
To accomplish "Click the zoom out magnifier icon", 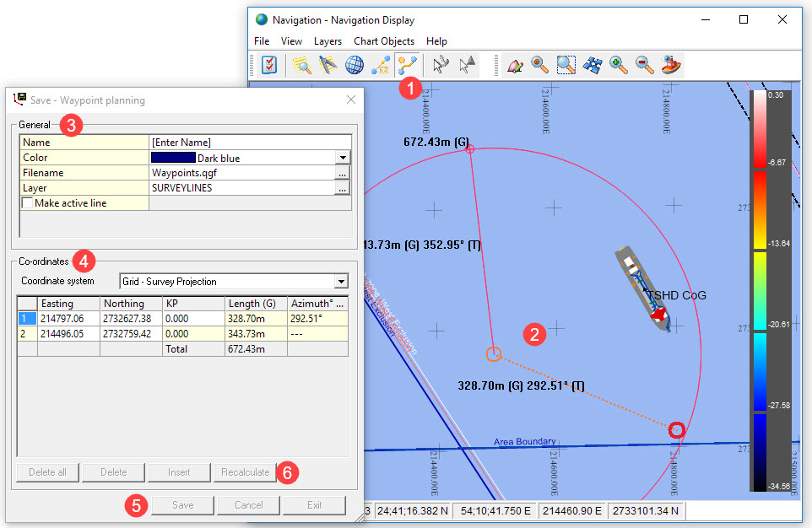I will tap(645, 65).
